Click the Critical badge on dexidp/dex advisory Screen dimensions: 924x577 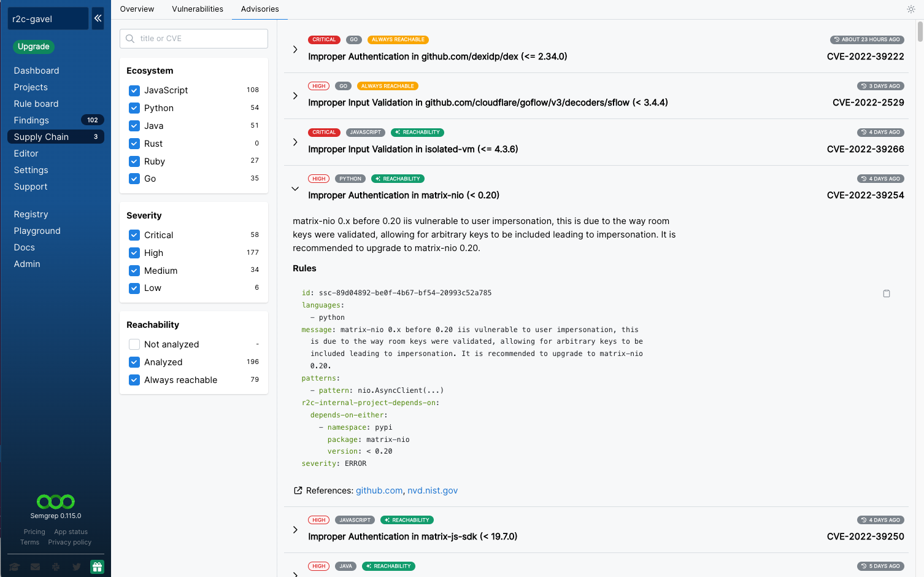(324, 39)
